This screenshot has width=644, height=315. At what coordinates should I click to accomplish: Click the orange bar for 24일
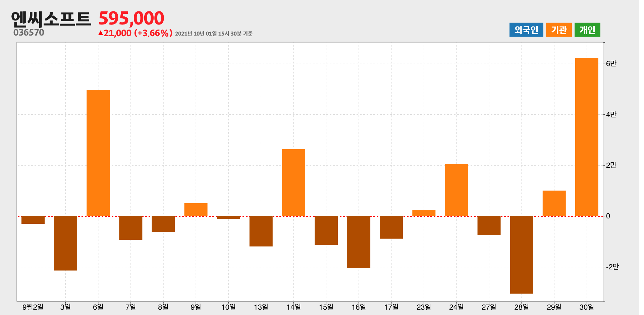click(456, 190)
